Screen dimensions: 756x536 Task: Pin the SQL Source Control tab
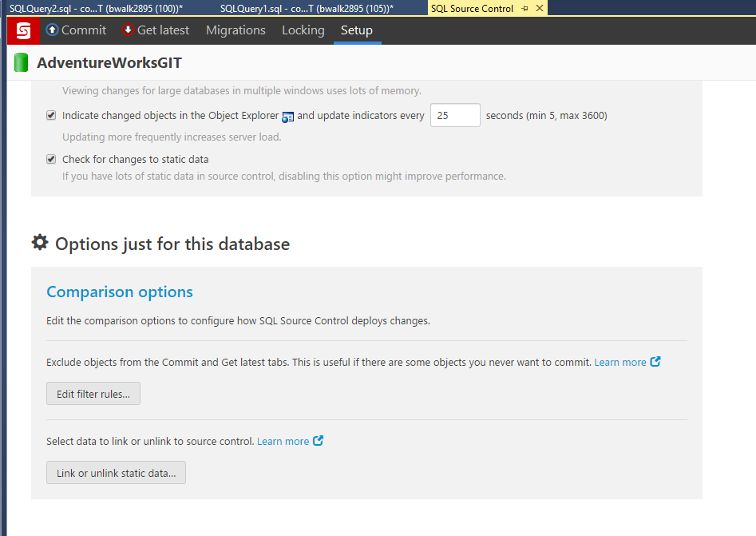click(x=524, y=8)
